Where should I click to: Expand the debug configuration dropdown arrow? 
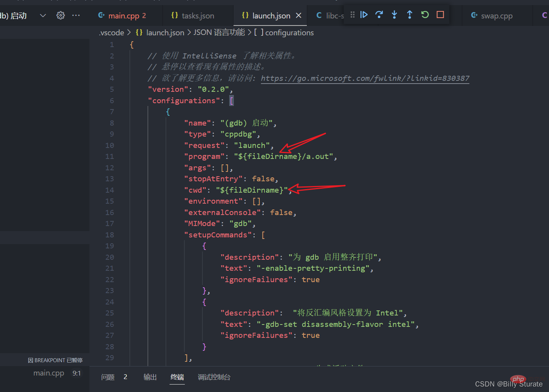pos(43,15)
